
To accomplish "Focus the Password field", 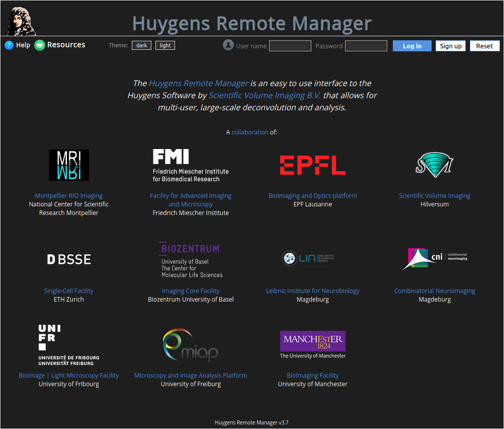I will coord(366,46).
